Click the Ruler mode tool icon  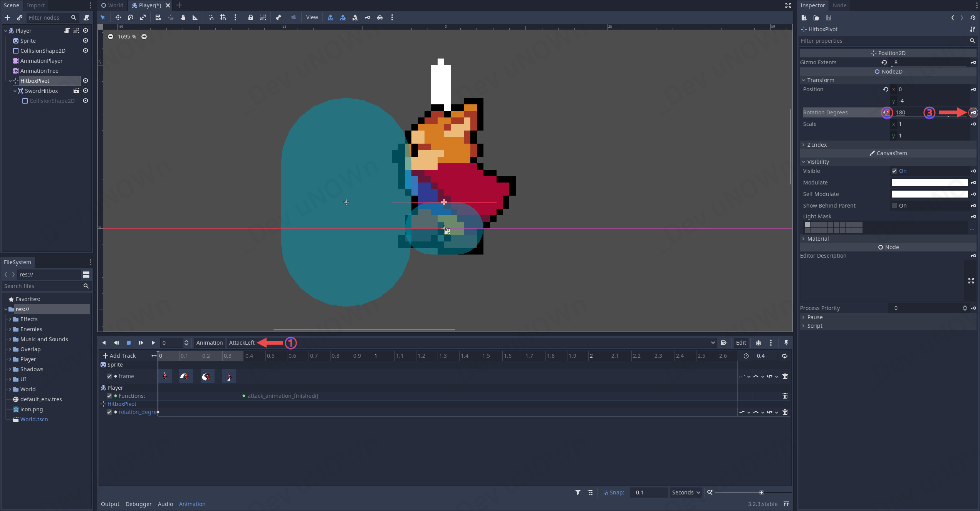tap(195, 17)
